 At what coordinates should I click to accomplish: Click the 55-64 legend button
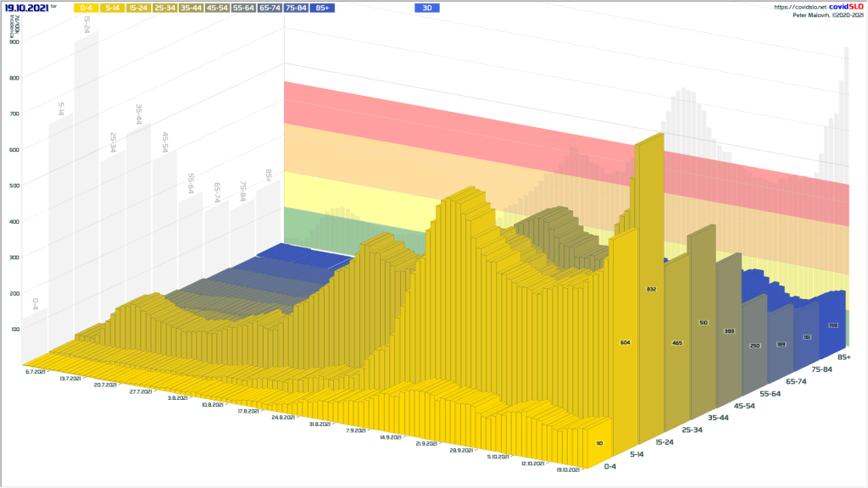tap(244, 8)
